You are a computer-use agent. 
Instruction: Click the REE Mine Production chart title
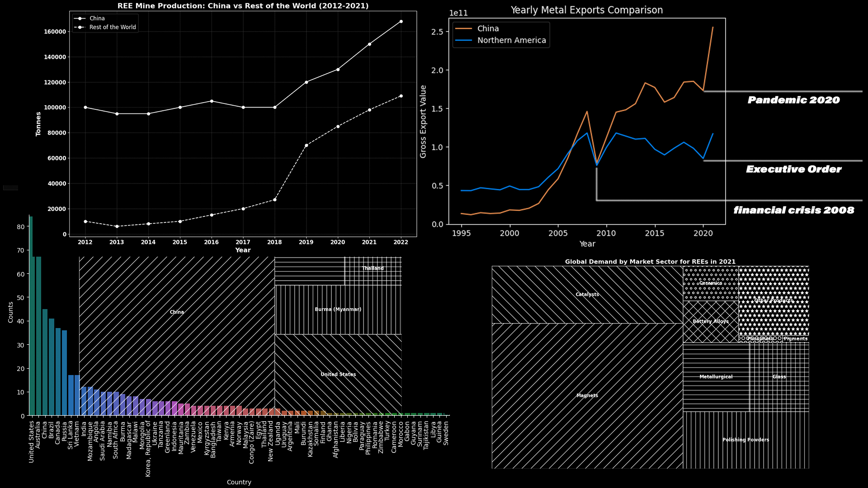243,6
